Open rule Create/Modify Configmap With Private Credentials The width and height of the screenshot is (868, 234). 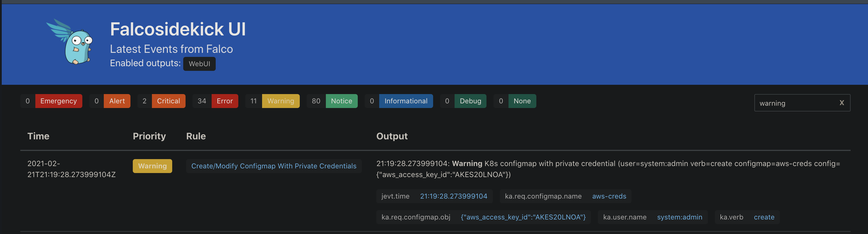274,166
